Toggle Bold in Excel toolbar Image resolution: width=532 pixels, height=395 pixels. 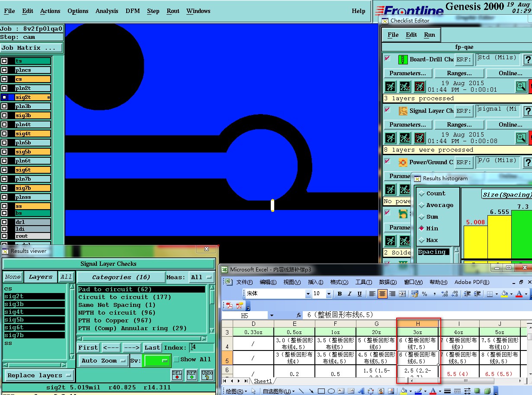click(x=340, y=294)
